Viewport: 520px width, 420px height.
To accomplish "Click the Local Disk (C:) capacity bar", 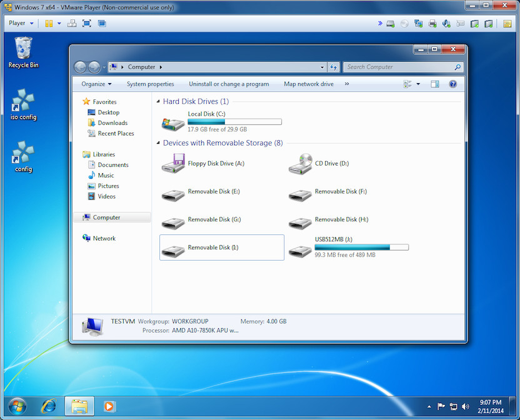I will pos(234,122).
